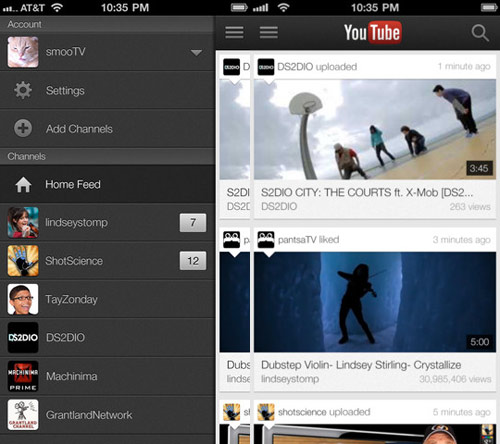Click lindseystomp unread badge 7

pos(193,222)
